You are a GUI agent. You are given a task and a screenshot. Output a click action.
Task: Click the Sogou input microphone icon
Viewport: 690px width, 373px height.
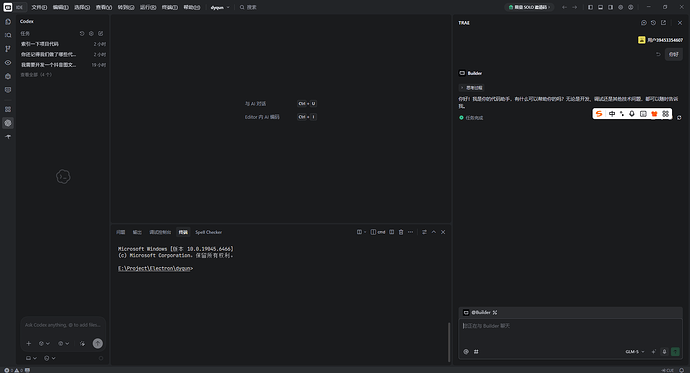(632, 114)
